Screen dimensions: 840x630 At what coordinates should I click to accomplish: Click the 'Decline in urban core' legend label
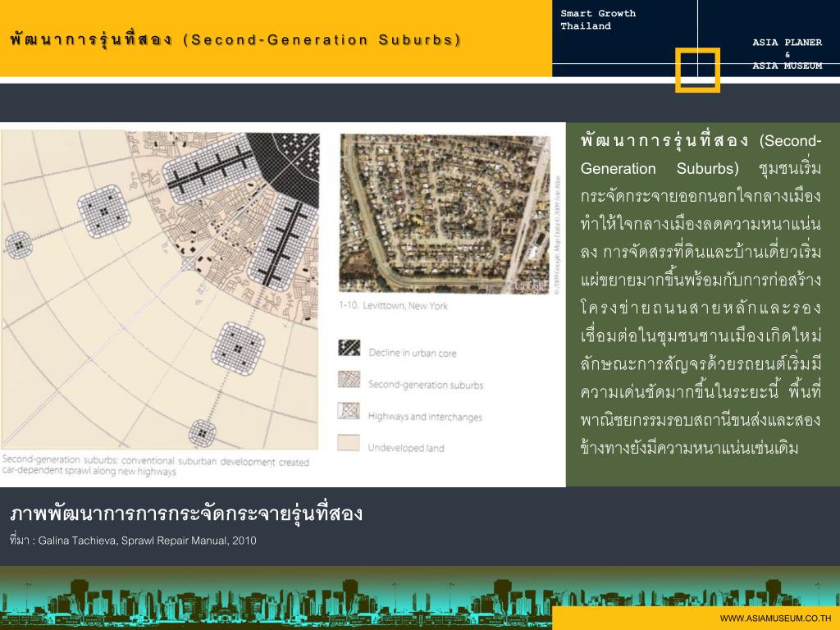[x=413, y=353]
